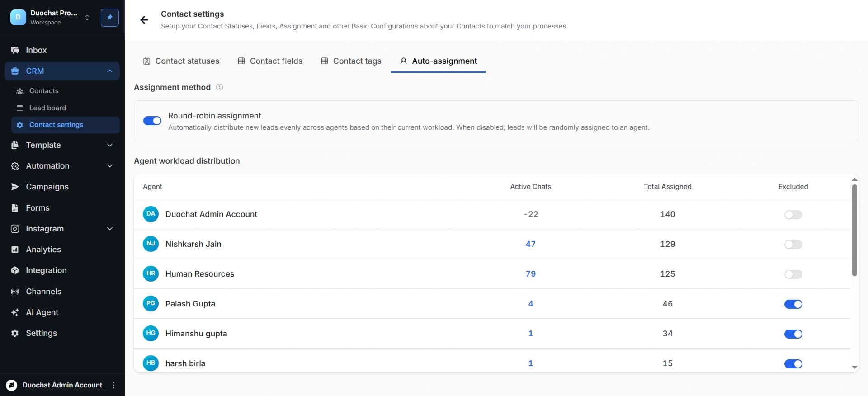Open the Analytics page
Image resolution: width=868 pixels, height=396 pixels.
coord(62,250)
